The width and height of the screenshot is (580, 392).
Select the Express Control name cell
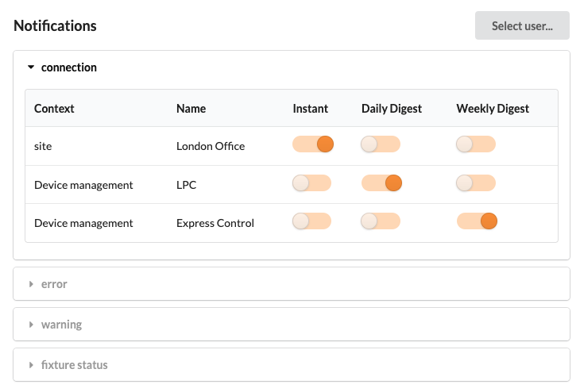point(215,223)
